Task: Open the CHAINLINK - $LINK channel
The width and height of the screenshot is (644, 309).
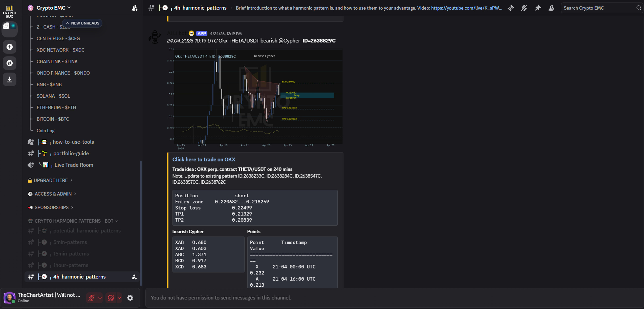Action: [57, 62]
